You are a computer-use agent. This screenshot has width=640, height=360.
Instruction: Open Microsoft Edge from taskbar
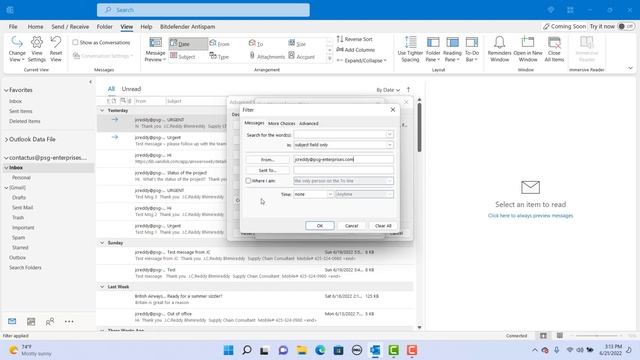(x=320, y=350)
